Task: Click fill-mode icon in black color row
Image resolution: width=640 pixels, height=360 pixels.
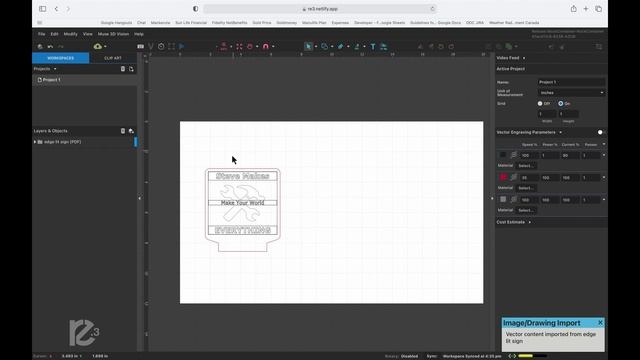Action: 513,155
